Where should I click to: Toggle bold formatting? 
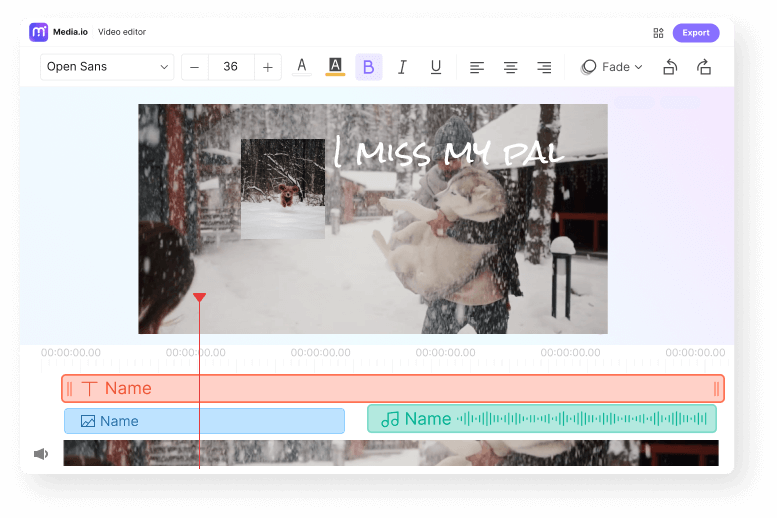tap(368, 67)
